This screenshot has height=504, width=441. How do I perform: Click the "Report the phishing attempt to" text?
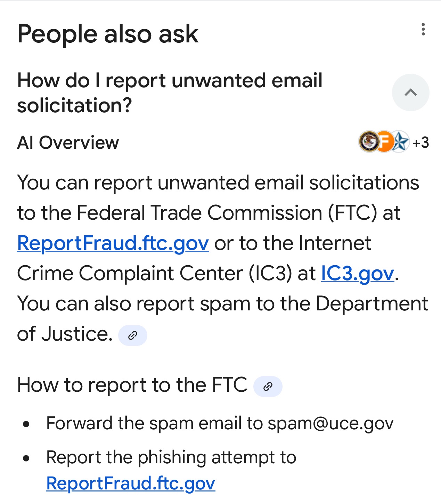(171, 457)
